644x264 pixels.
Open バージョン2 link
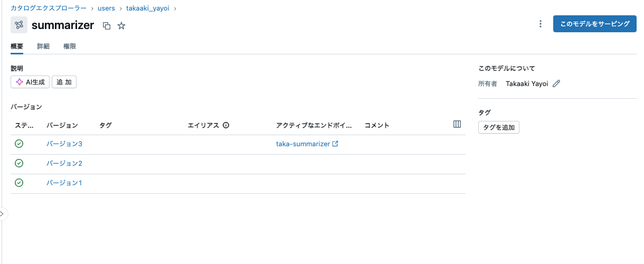click(x=64, y=163)
